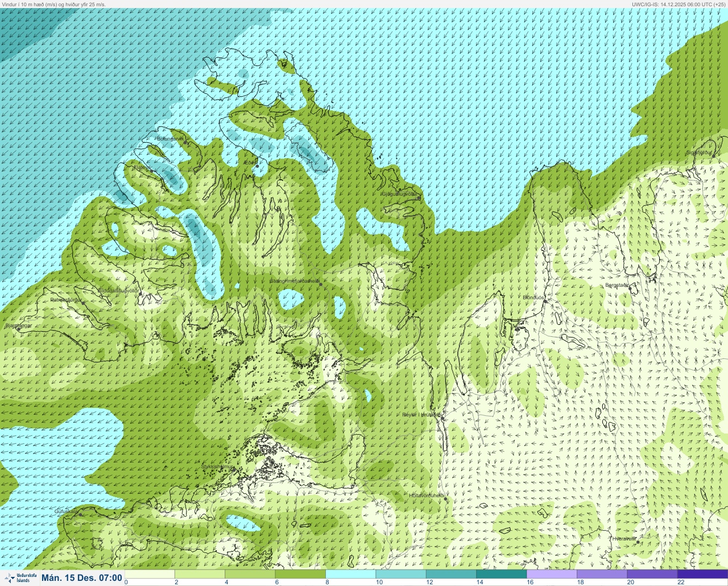728x586 pixels.
Task: Click the Patreksfjörður station label
Action: (66, 299)
